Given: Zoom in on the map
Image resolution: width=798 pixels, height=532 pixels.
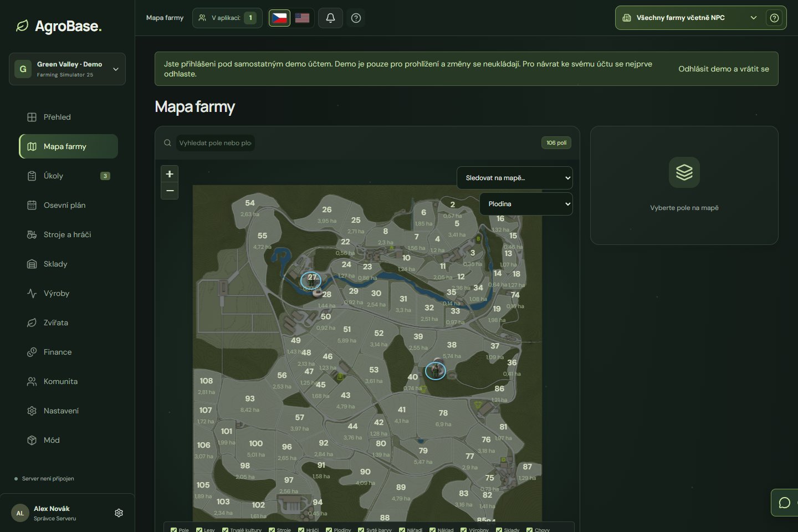Looking at the screenshot, I should (170, 173).
